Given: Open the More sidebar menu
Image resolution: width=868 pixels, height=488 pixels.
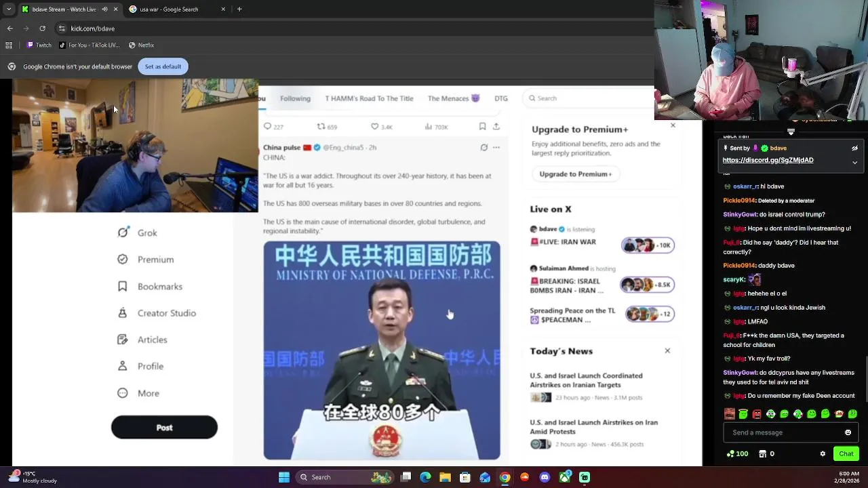Looking at the screenshot, I should (138, 393).
